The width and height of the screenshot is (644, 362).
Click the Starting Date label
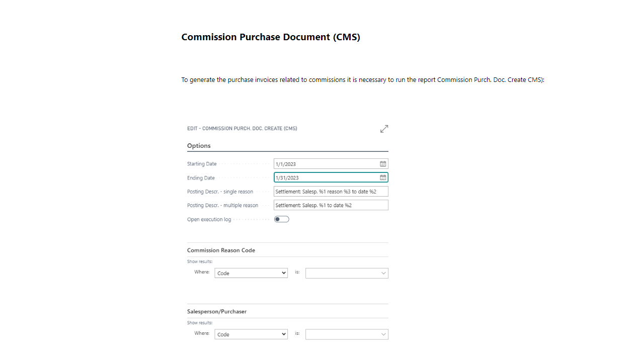click(x=202, y=164)
